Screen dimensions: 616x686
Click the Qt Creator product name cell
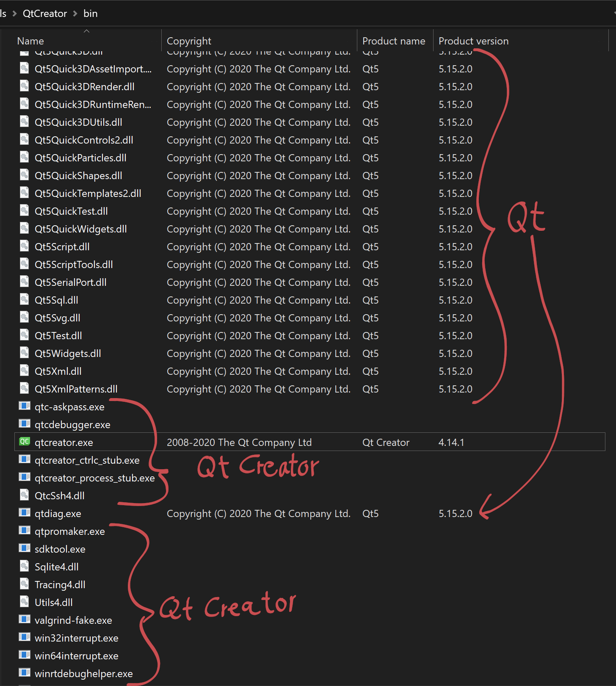point(386,442)
